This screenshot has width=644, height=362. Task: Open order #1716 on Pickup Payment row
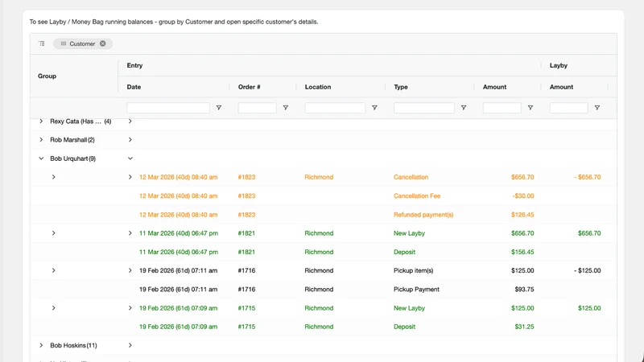[x=246, y=290]
